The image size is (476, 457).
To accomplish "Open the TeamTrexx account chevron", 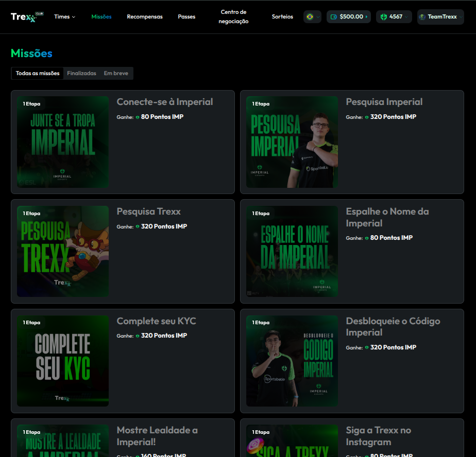I will click(x=461, y=17).
